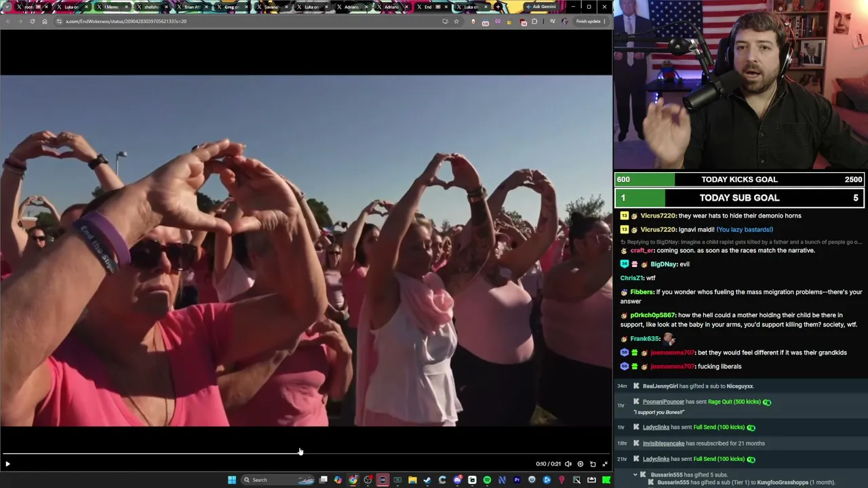868x488 pixels.
Task: Click the streamer webcam feed
Action: tap(741, 84)
